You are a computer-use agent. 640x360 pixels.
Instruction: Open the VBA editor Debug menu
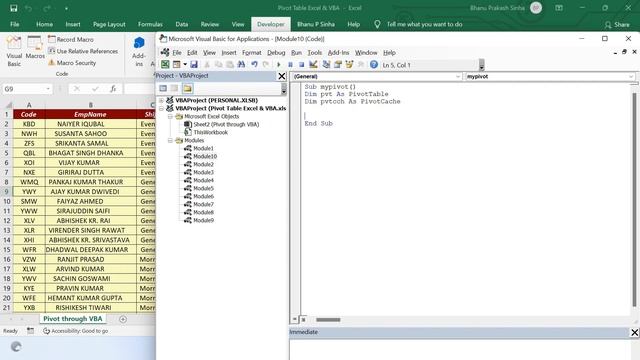click(x=276, y=53)
